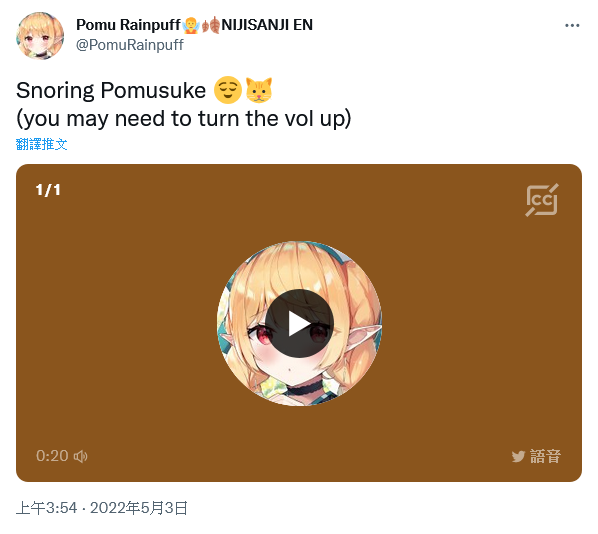Click the leaf emoji before NIJISANJI EN
Viewport: 598px width, 534px height.
click(x=211, y=25)
